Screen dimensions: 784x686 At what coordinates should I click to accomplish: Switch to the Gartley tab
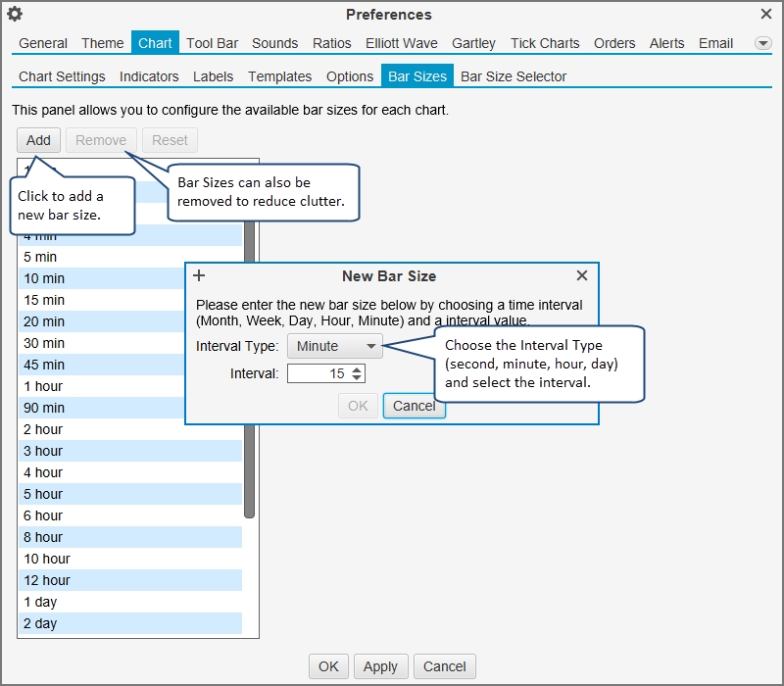473,43
